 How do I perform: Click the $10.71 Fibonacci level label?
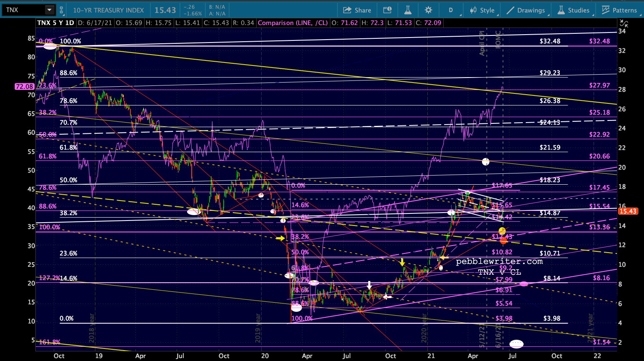550,253
